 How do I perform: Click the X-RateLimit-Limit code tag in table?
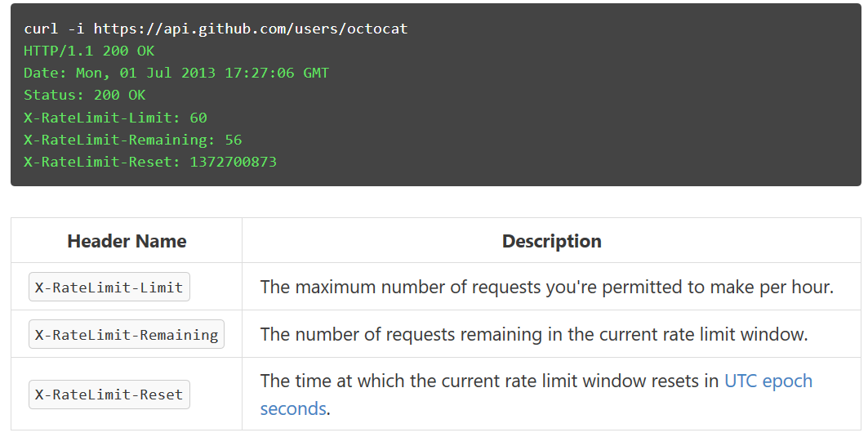109,287
